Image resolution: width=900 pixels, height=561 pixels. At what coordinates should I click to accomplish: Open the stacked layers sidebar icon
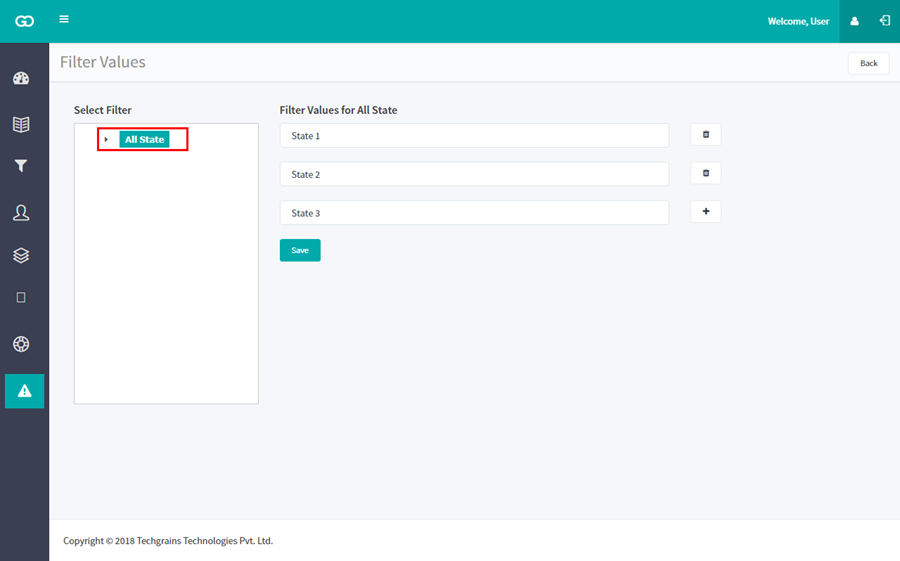(x=21, y=256)
